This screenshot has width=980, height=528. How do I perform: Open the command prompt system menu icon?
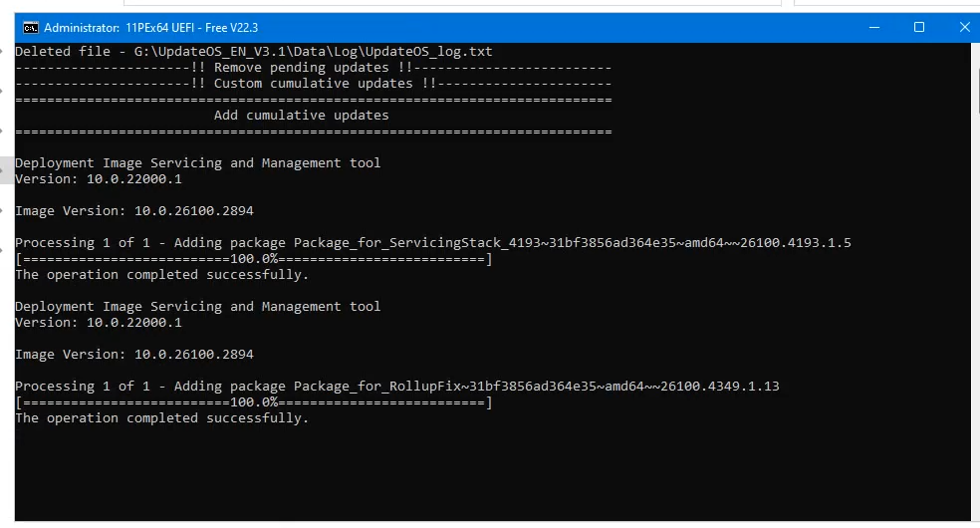click(30, 28)
